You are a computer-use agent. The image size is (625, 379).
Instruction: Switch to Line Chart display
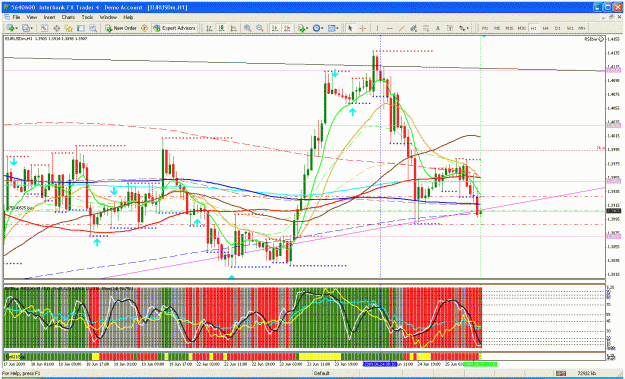[234, 28]
